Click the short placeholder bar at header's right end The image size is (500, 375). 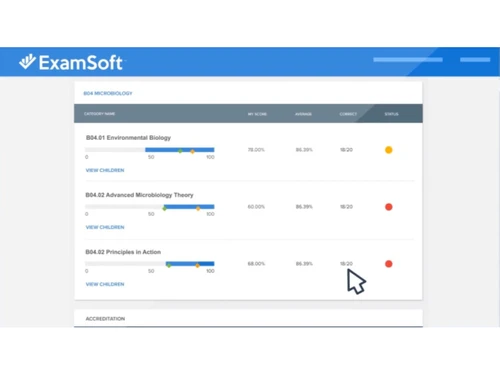tap(475, 60)
